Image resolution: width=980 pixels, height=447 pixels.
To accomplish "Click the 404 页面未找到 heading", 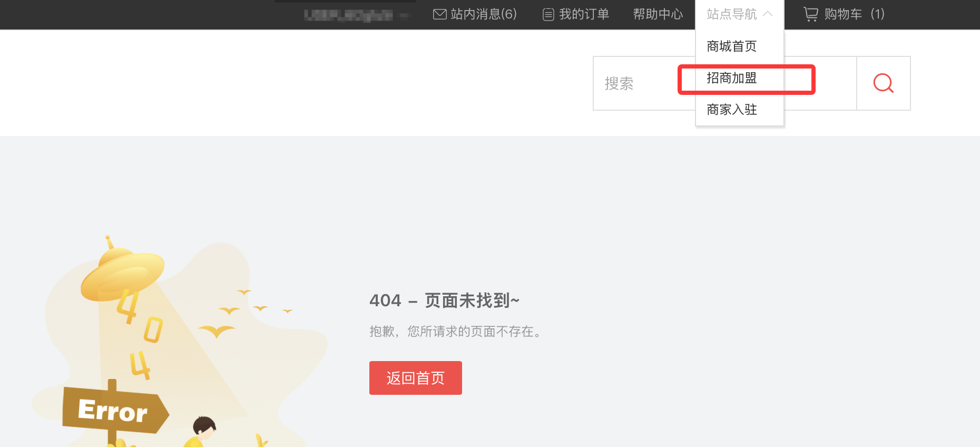I will tap(444, 300).
